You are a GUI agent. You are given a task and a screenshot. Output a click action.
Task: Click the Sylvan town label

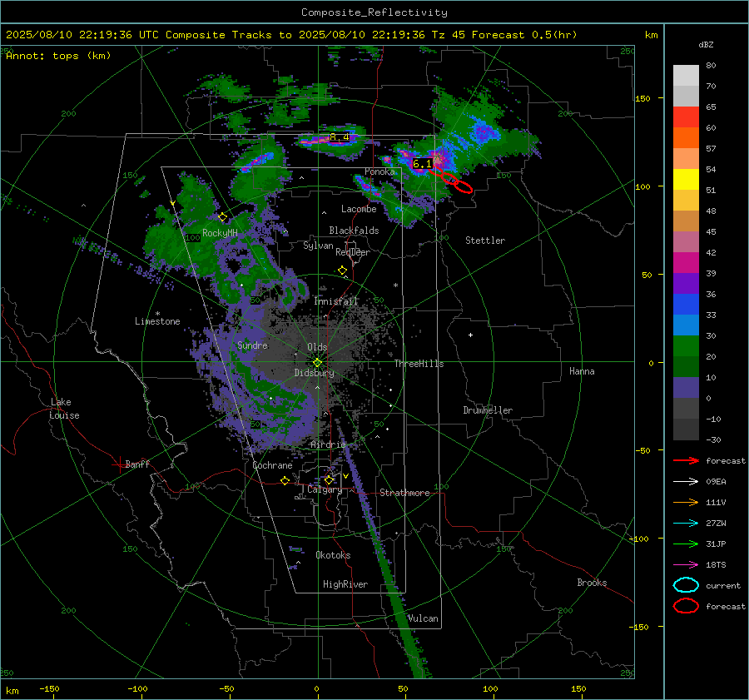pyautogui.click(x=318, y=246)
